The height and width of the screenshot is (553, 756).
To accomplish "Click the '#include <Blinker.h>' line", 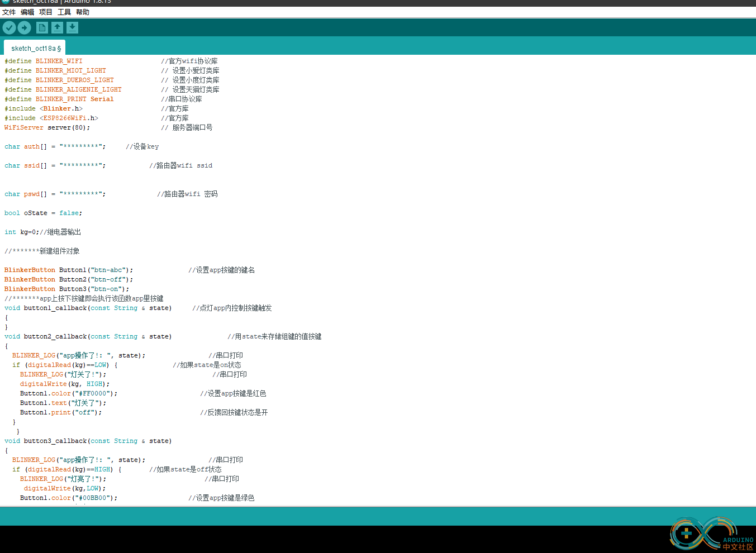I will [44, 109].
